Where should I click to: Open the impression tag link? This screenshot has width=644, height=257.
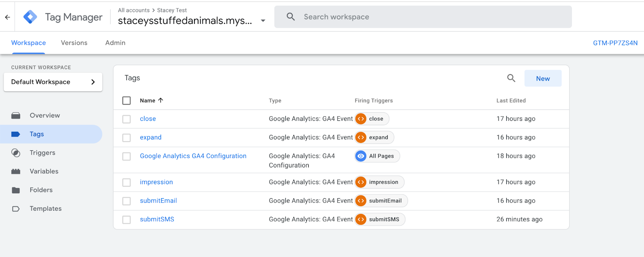(157, 182)
